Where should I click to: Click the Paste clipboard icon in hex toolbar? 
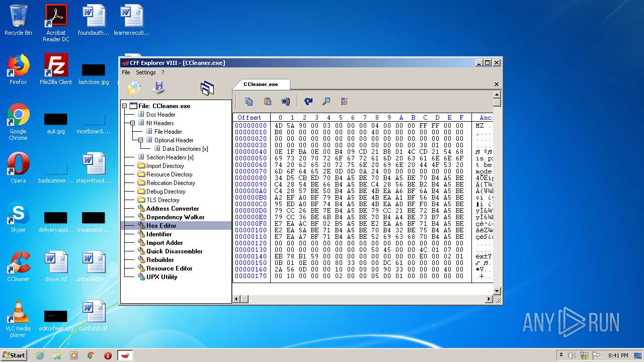pyautogui.click(x=268, y=102)
